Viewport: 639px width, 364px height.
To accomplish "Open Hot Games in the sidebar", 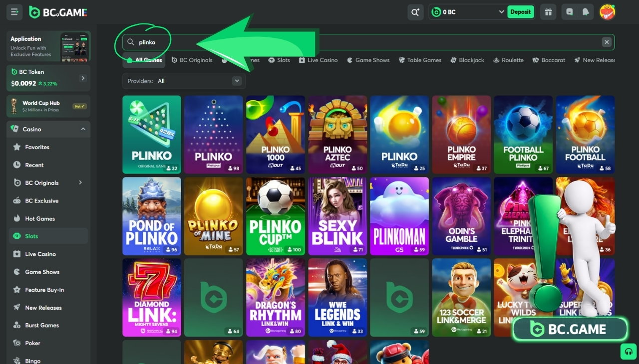I will (48, 218).
